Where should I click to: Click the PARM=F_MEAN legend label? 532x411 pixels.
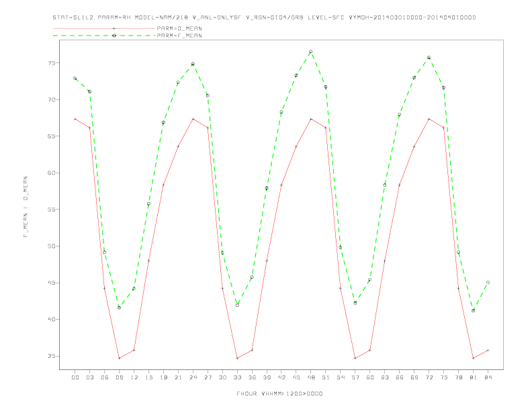click(x=179, y=36)
